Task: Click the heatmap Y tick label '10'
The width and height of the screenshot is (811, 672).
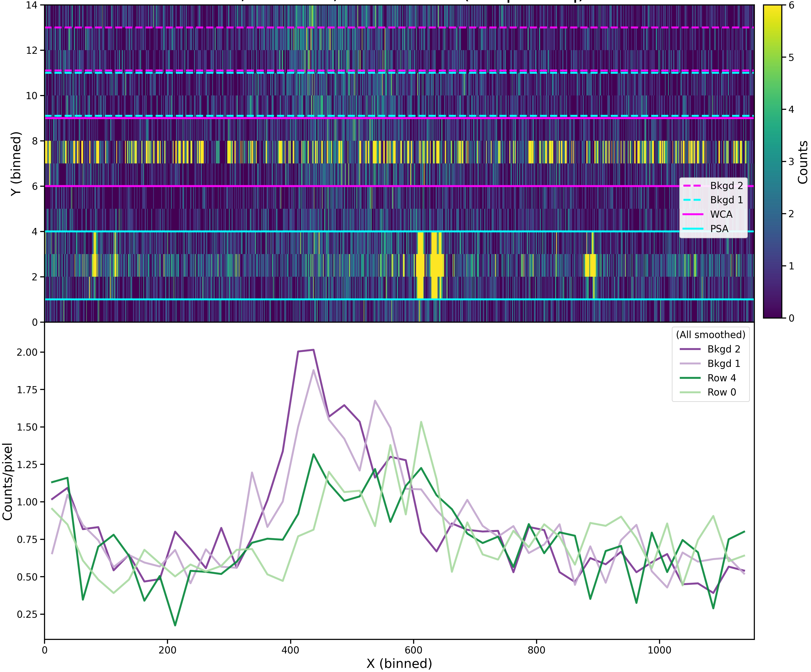Action: 32,96
